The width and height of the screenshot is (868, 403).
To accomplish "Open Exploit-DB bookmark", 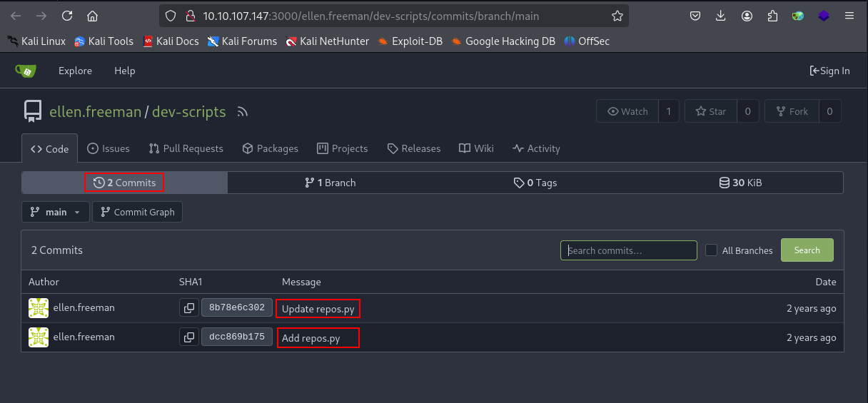I will point(410,41).
